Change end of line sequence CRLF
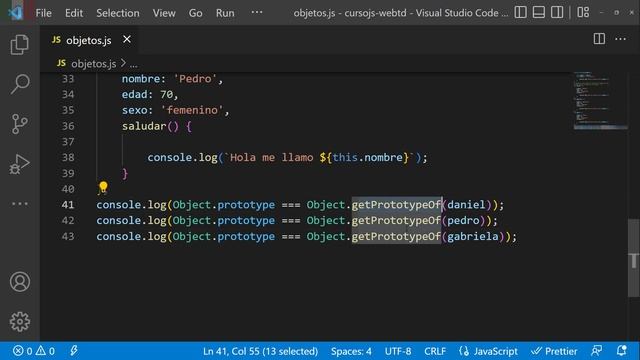This screenshot has height=360, width=640. click(x=435, y=351)
